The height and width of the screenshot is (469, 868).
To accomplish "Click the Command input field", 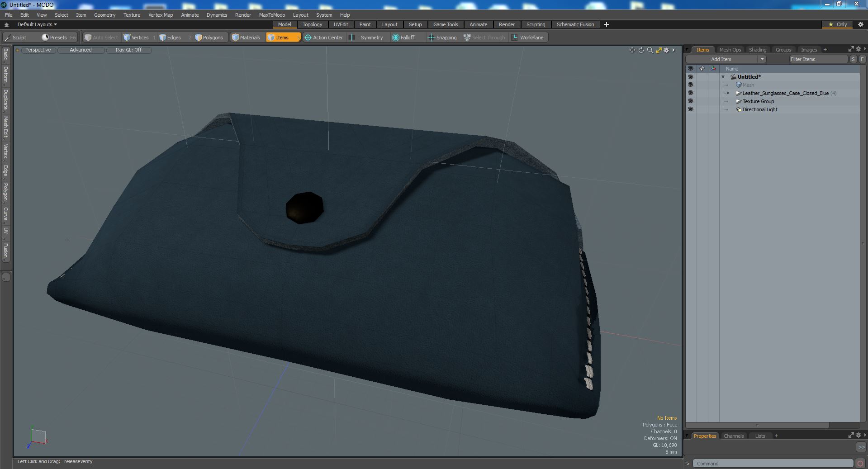I will [773, 464].
